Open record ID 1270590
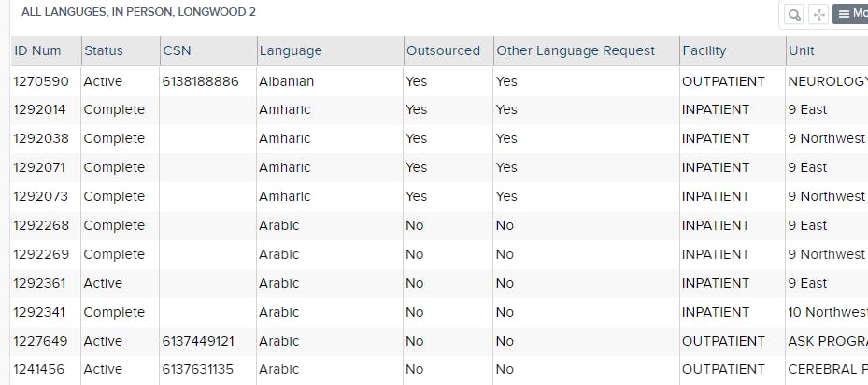The image size is (868, 385). click(x=40, y=81)
